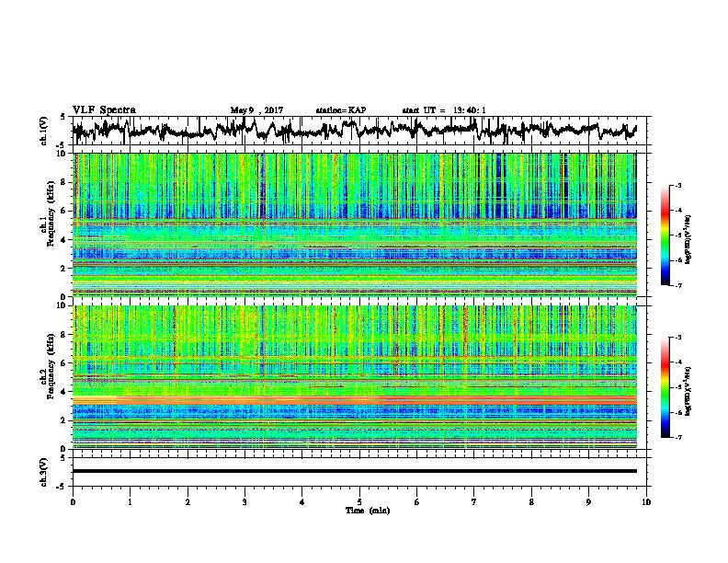
Task: Click the "-7" label on ch.1 color scale
Action: tap(677, 285)
